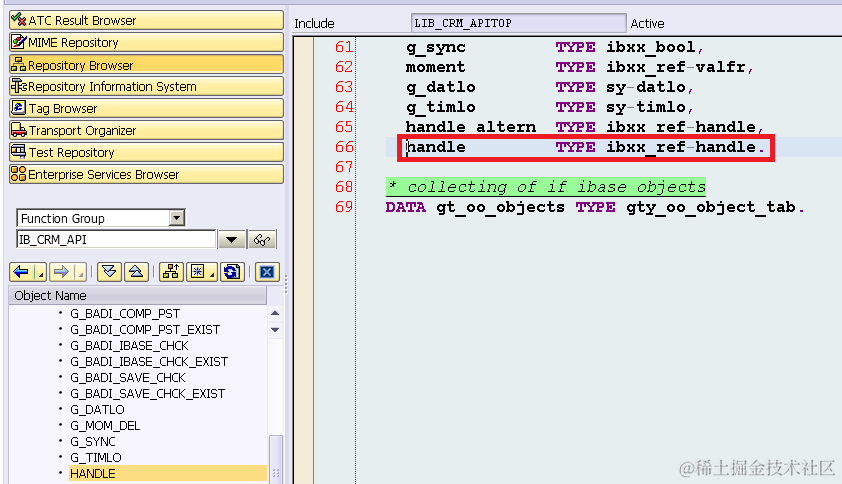Select G_DATLO in object list
The width and height of the screenshot is (842, 484).
97,410
